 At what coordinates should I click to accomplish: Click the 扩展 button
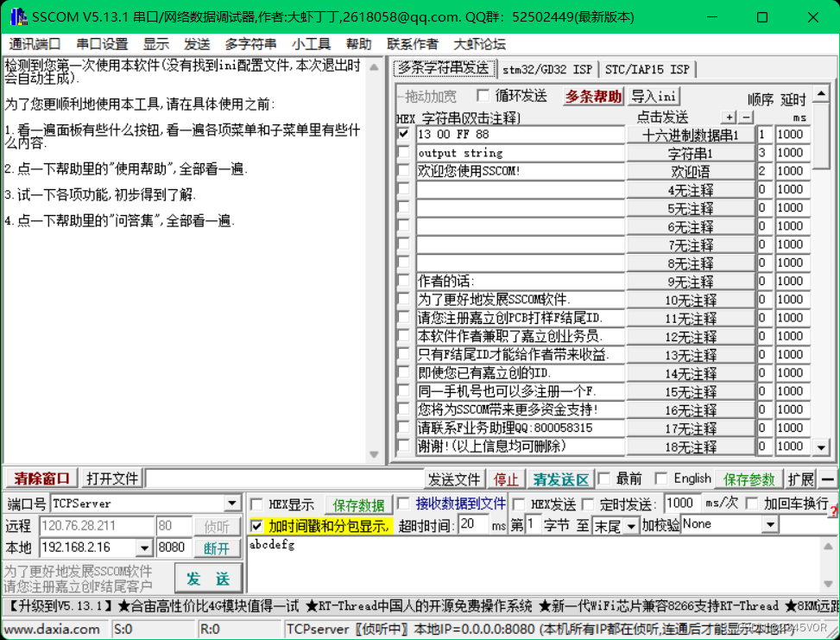pyautogui.click(x=800, y=479)
